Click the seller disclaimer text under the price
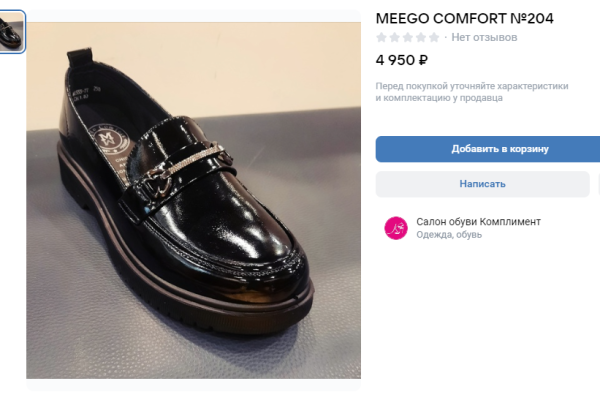Screen dimensions: 600x400 coord(472,92)
